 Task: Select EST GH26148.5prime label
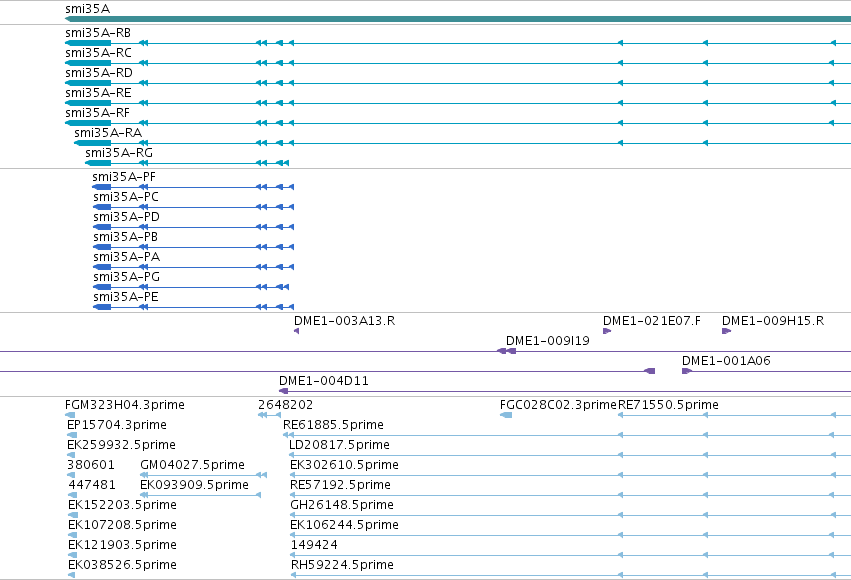(x=342, y=505)
